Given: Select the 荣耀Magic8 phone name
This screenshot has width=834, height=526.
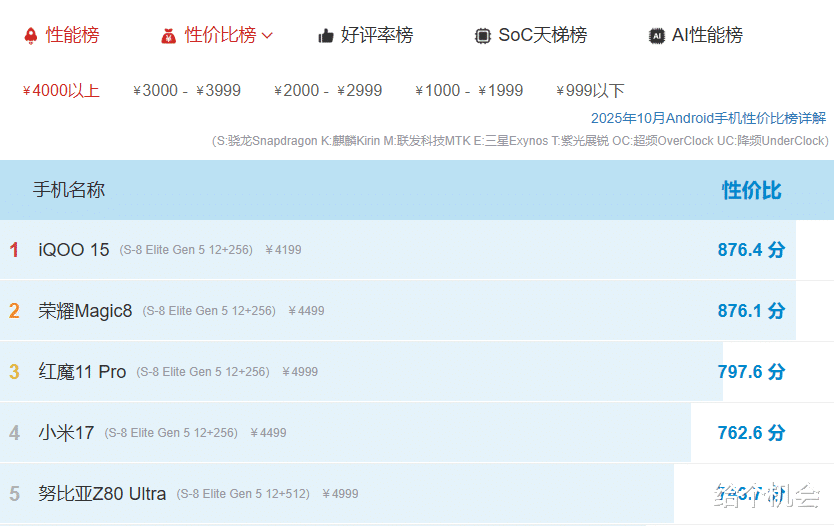Looking at the screenshot, I should coord(85,311).
